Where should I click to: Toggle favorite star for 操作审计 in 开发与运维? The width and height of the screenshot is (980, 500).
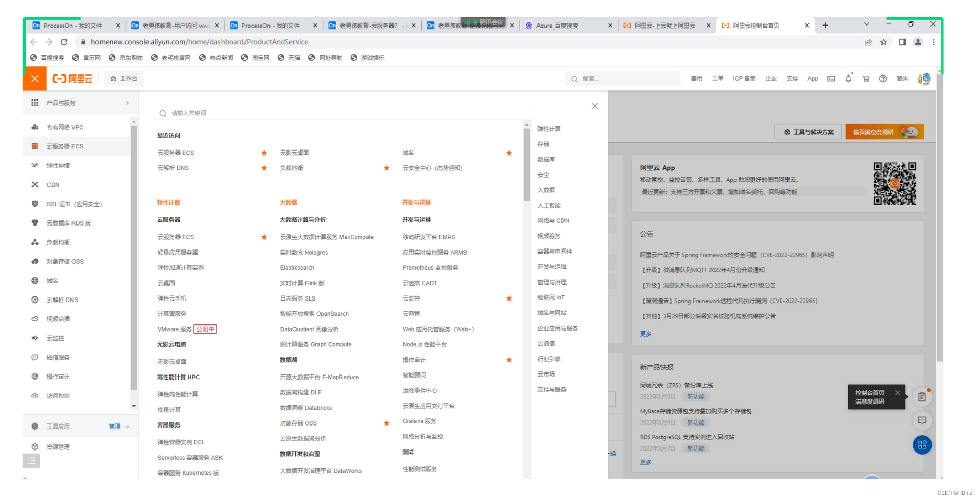click(509, 360)
